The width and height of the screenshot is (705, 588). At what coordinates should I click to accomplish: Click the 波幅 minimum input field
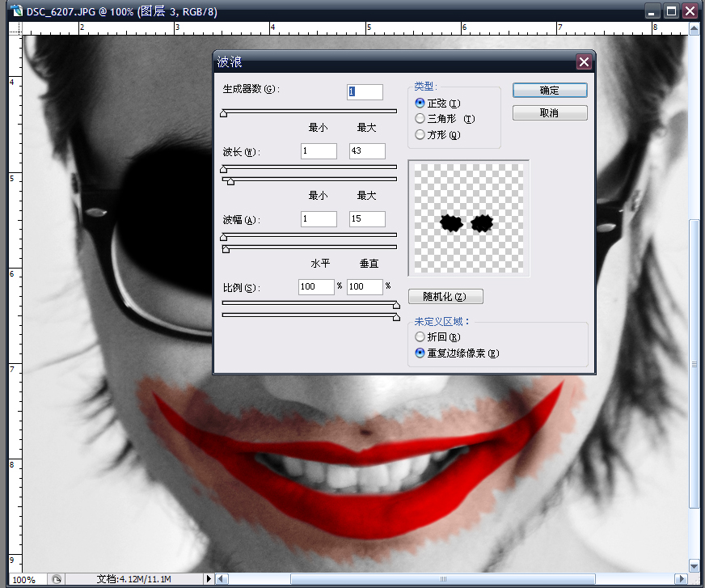(x=319, y=218)
